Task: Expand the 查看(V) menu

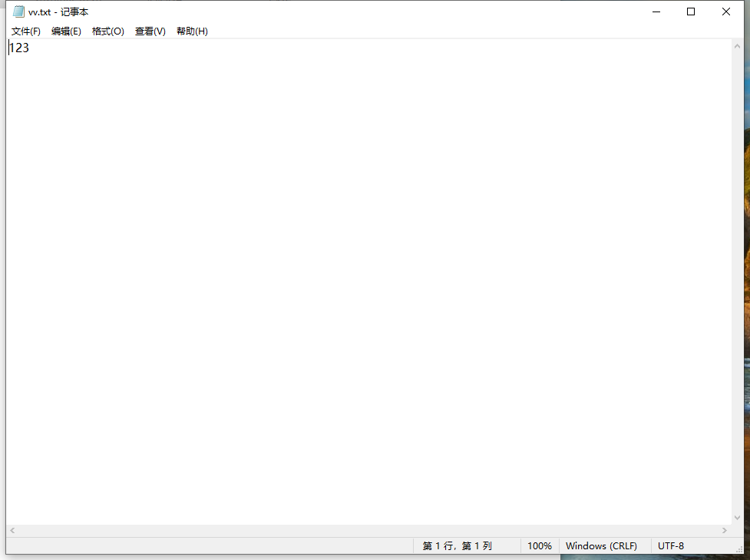Action: [x=150, y=31]
